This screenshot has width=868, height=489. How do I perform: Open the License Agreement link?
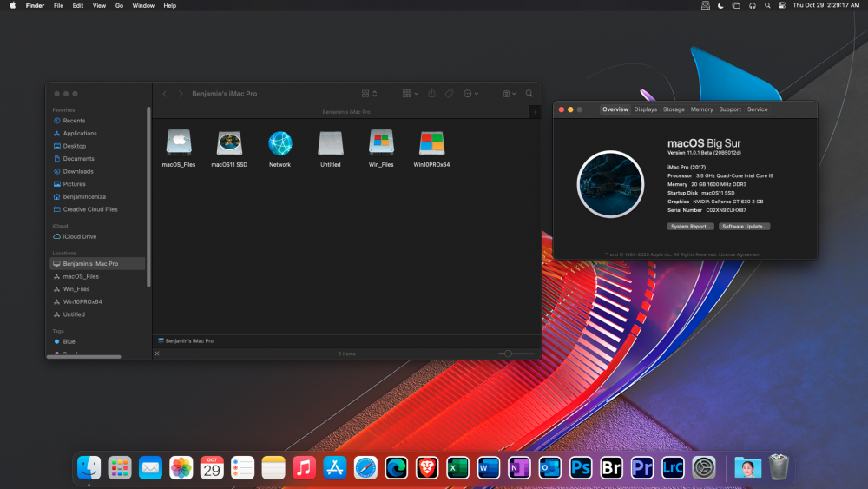click(x=739, y=254)
